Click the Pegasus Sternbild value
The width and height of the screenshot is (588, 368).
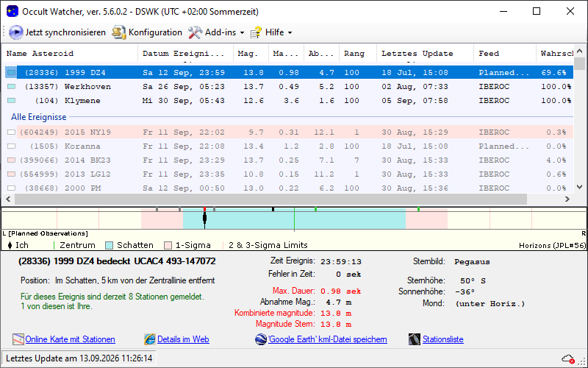472,262
